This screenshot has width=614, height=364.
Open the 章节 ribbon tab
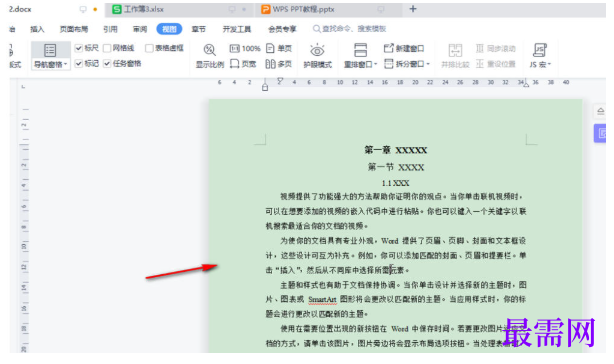pyautogui.click(x=199, y=29)
